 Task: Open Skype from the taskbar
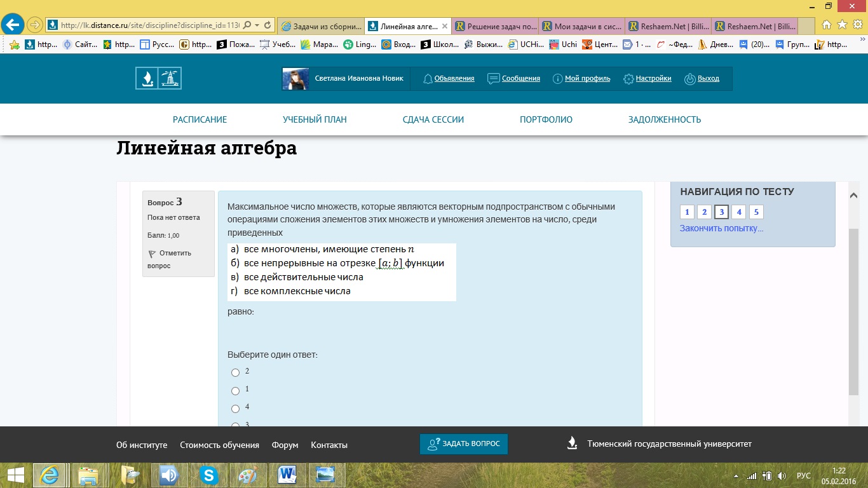point(208,475)
